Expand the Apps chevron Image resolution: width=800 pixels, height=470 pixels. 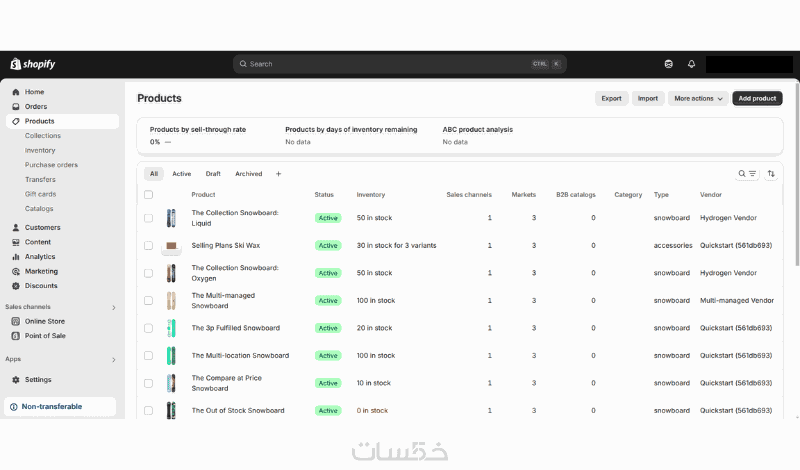pos(114,360)
